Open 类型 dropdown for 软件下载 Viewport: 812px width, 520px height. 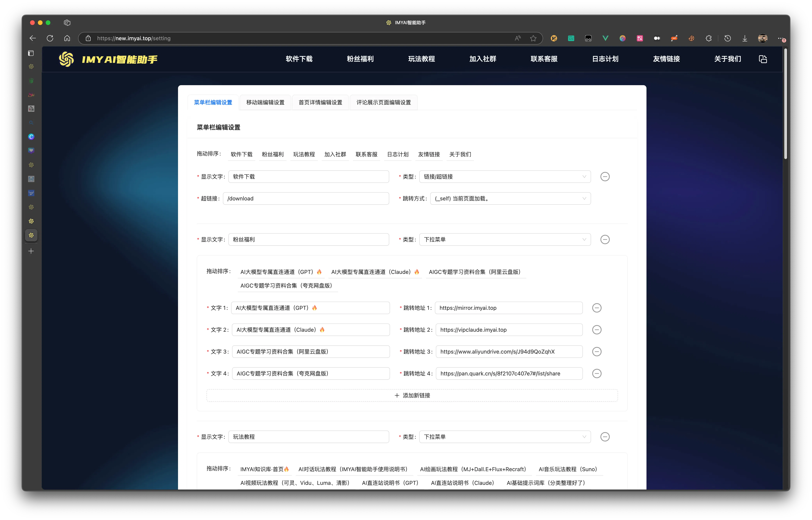coord(505,177)
